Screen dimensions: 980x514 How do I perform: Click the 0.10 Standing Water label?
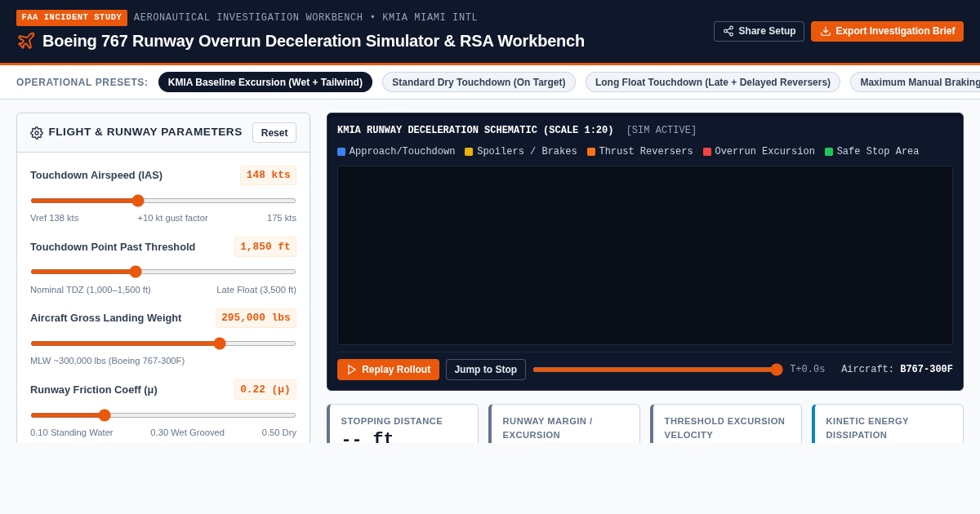72,432
